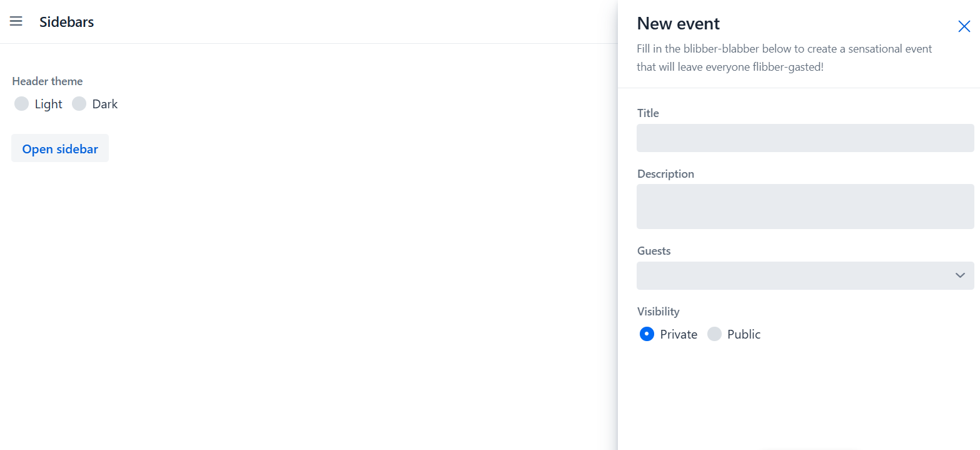Click into the Description text area
980x450 pixels.
coord(805,207)
